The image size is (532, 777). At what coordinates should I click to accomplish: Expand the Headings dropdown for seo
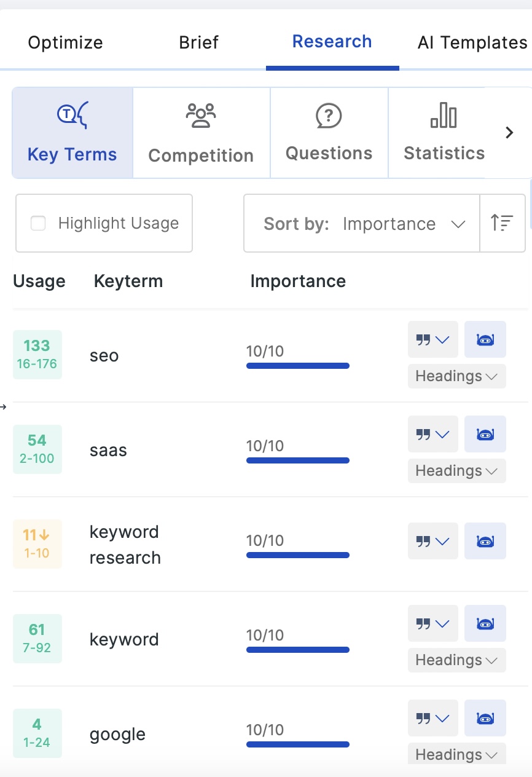456,376
